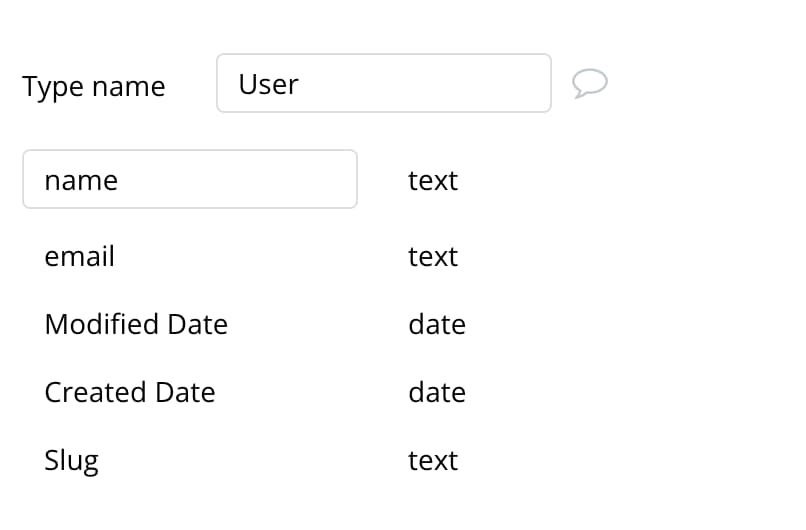806x530 pixels.
Task: Select the Created Date field
Action: 130,392
